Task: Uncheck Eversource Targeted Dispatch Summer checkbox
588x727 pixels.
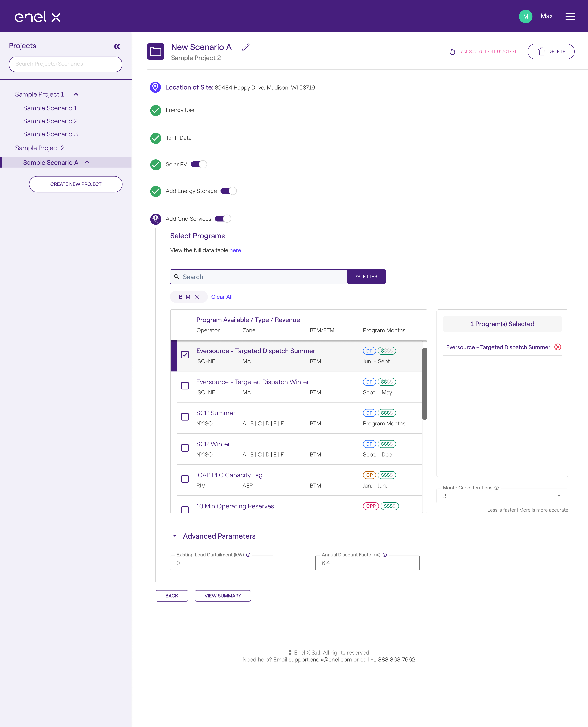Action: [x=185, y=355]
